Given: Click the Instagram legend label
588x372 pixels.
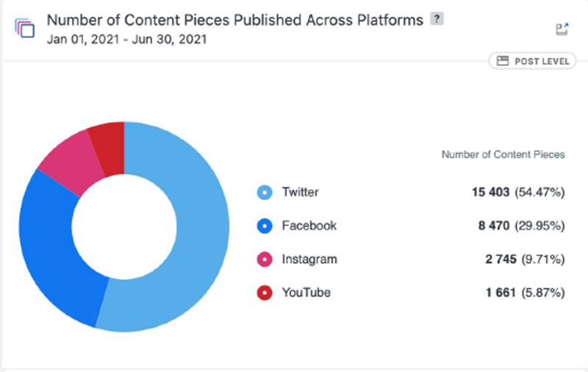Looking at the screenshot, I should 309,259.
